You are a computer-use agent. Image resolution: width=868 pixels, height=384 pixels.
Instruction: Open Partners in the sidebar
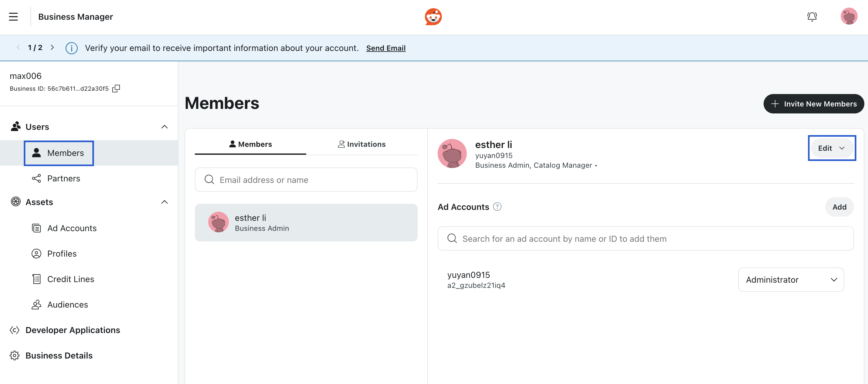89,178
